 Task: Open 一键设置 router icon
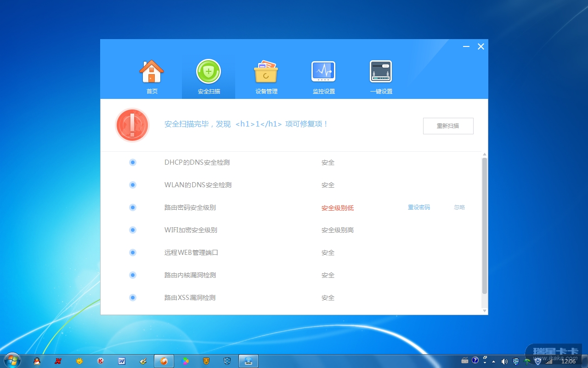381,73
